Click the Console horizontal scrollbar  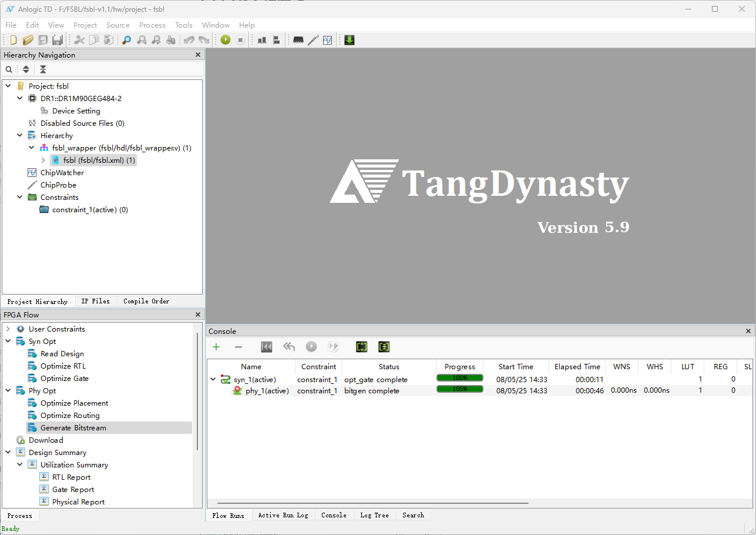[372, 503]
